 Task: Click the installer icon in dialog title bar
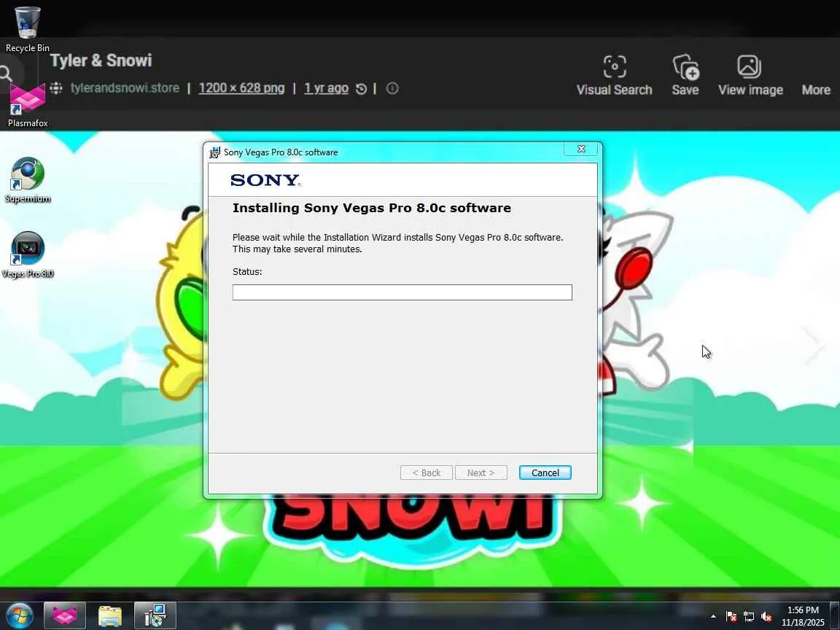click(x=214, y=152)
